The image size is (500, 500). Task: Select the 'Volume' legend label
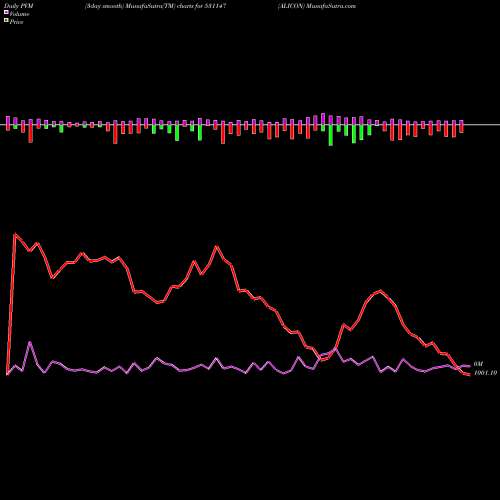coord(19,14)
